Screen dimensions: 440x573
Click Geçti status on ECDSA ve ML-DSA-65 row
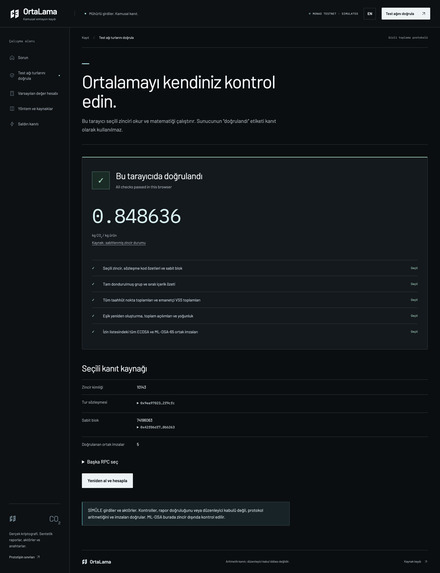(x=414, y=332)
